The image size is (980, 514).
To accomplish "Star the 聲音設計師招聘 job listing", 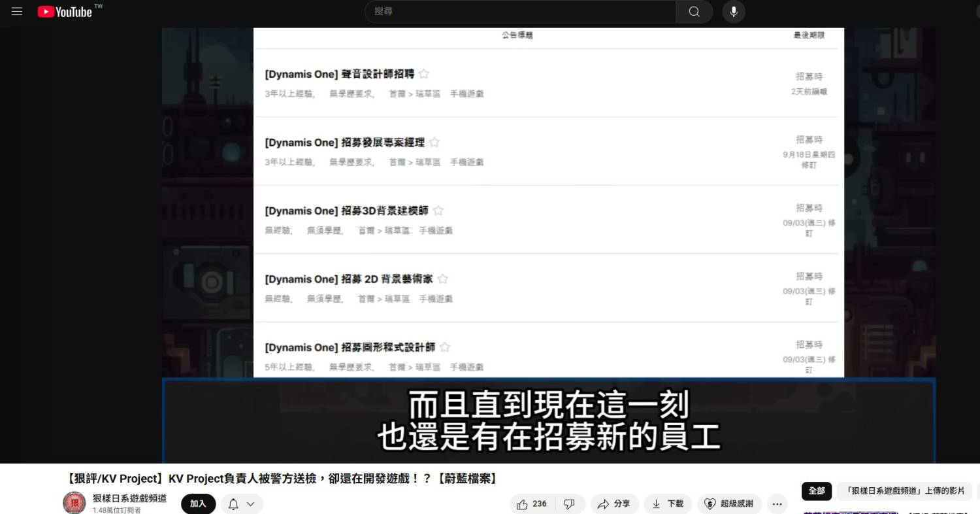I will click(x=424, y=74).
